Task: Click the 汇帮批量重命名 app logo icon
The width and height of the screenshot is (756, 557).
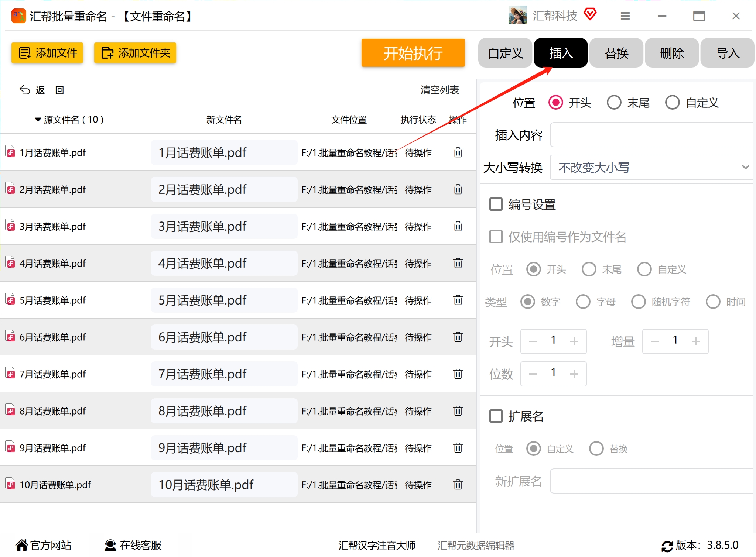Action: pos(18,16)
